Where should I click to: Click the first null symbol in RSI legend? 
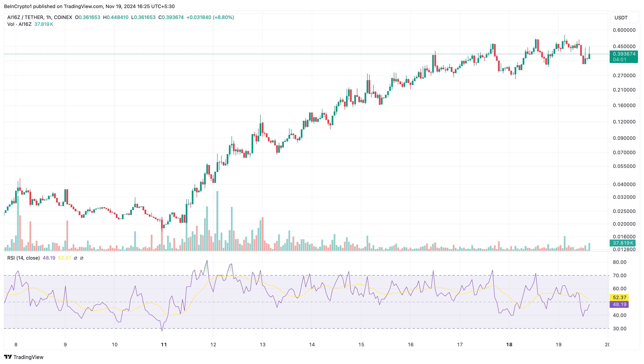(x=76, y=258)
